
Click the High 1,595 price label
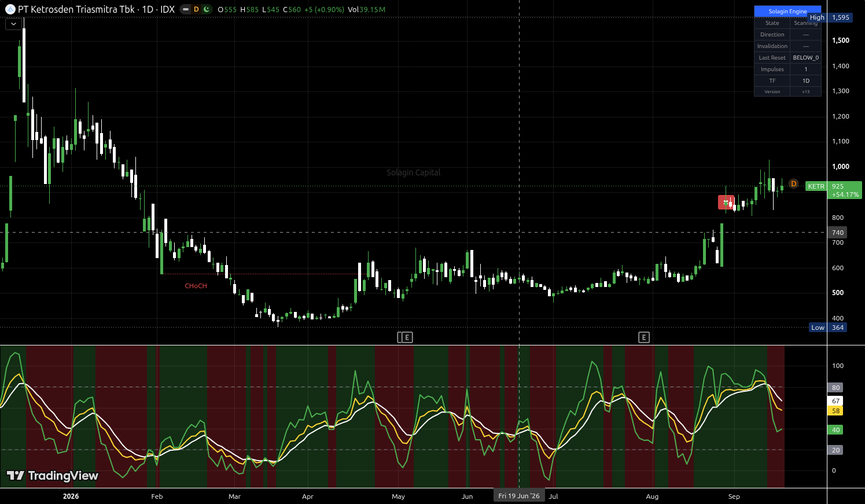click(830, 17)
